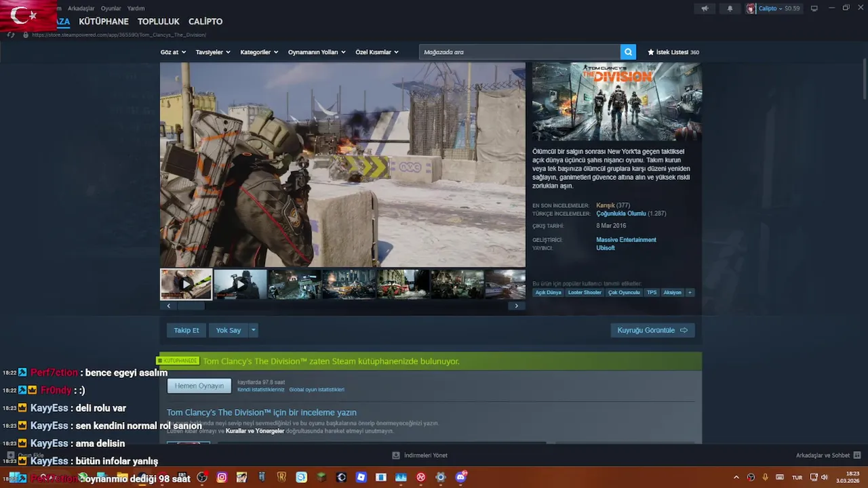Select the Çok Oyunculu tag
The image size is (868, 488).
pos(624,293)
